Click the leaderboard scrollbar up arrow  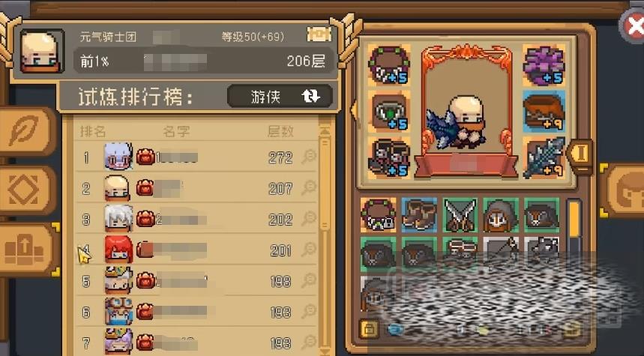point(325,131)
